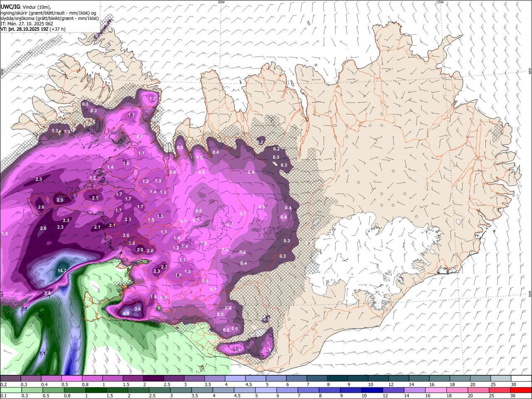
Task: Pick the bright pink 0.5–0.8 snow legend swatch
Action: (71, 379)
